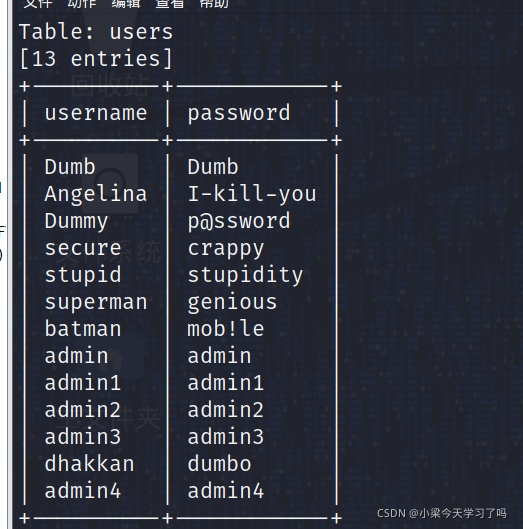This screenshot has width=523, height=529.
Task: Click the I-kill-you password value
Action: pyautogui.click(x=252, y=194)
